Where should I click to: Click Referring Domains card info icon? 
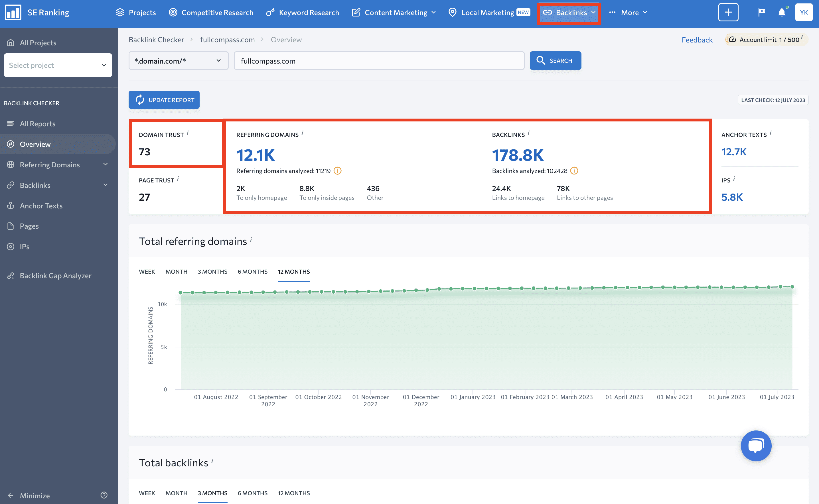pyautogui.click(x=303, y=133)
